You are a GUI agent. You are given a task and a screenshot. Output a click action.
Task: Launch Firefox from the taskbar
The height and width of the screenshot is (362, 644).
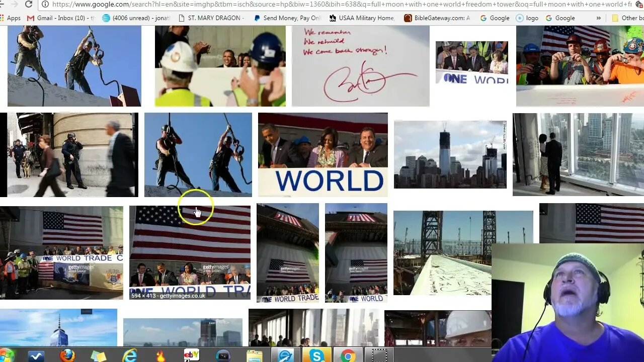coord(67,355)
